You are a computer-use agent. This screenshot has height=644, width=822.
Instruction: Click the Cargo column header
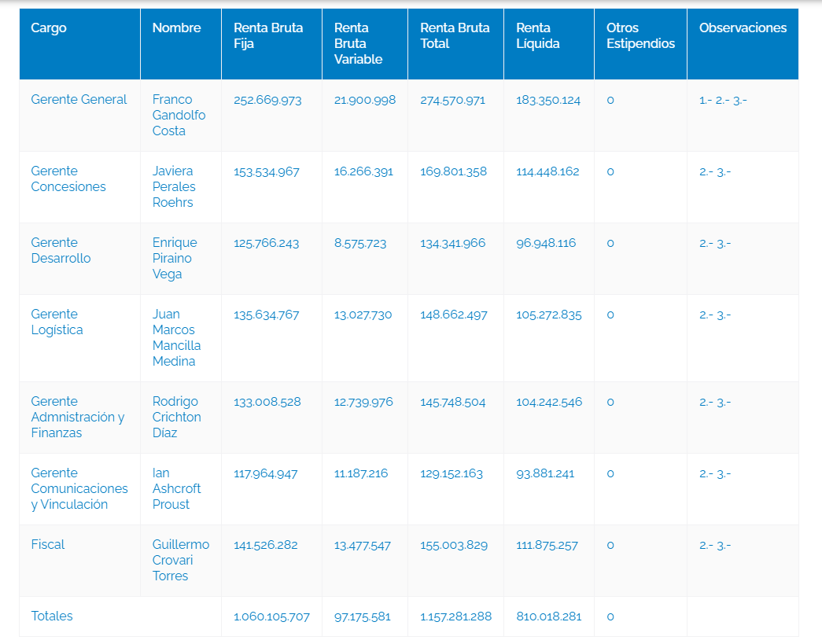pos(49,28)
